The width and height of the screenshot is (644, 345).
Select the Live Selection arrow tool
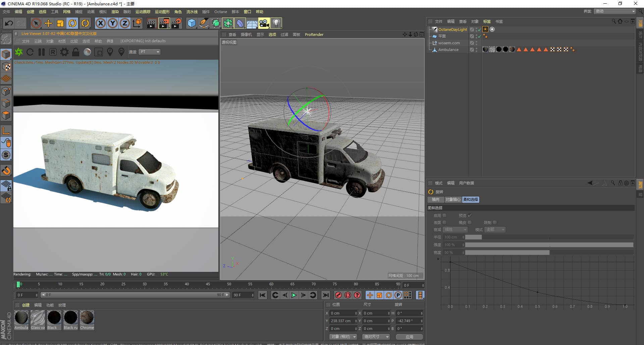[x=36, y=23]
